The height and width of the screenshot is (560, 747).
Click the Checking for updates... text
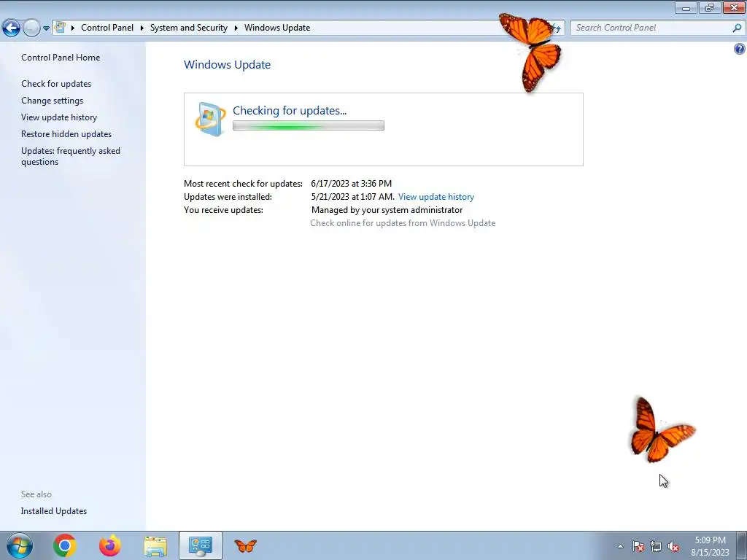(290, 111)
